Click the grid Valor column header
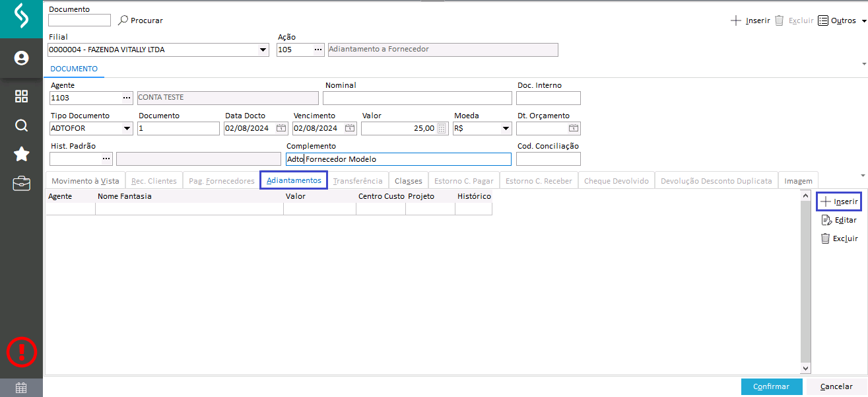The image size is (868, 397). point(320,196)
